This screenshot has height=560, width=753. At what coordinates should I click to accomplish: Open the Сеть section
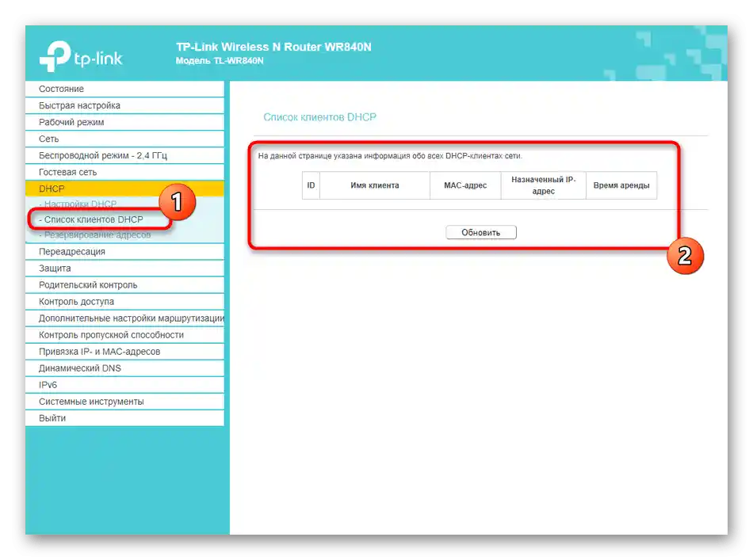coord(125,139)
